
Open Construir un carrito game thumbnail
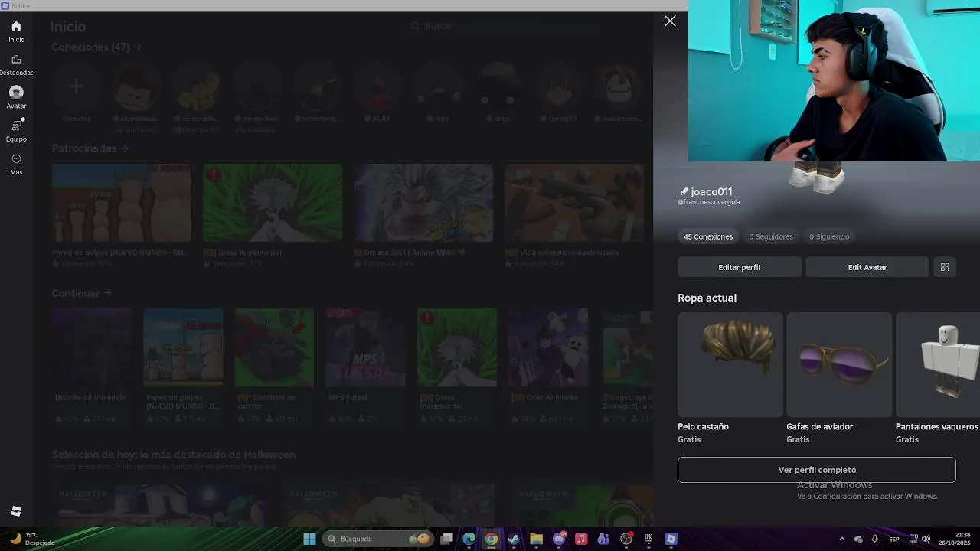(x=274, y=347)
